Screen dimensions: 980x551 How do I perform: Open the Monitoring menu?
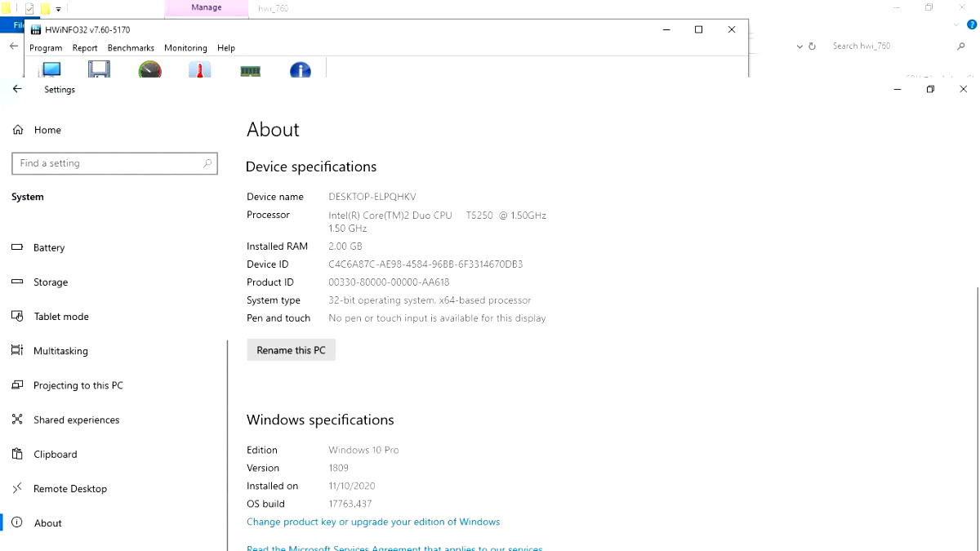185,48
